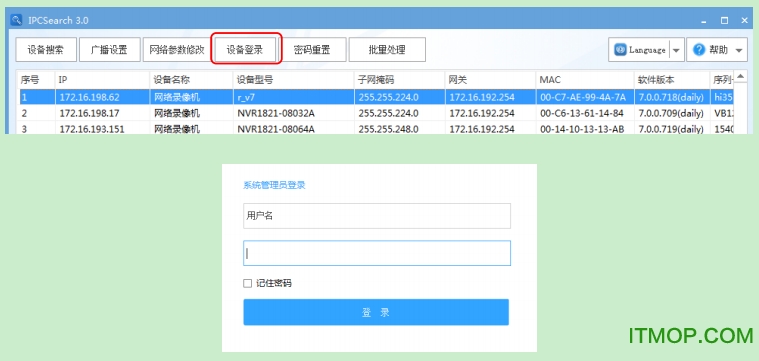This screenshot has height=361, width=759.
Task: Select row with IP 172.16.198.17
Action: pos(377,113)
